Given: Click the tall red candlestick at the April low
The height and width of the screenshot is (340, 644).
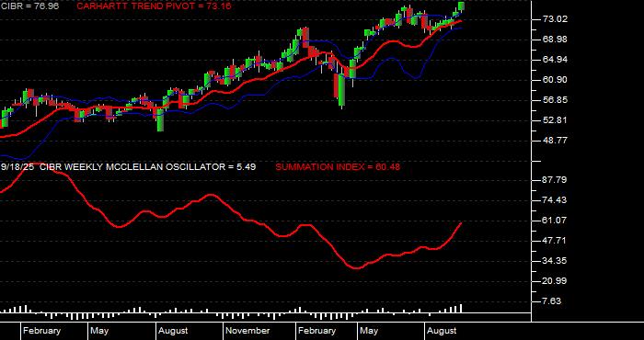Looking at the screenshot, I should 336,85.
